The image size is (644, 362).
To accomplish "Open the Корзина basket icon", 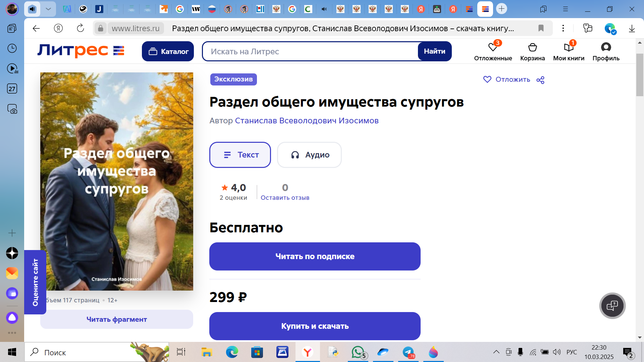I will [532, 48].
